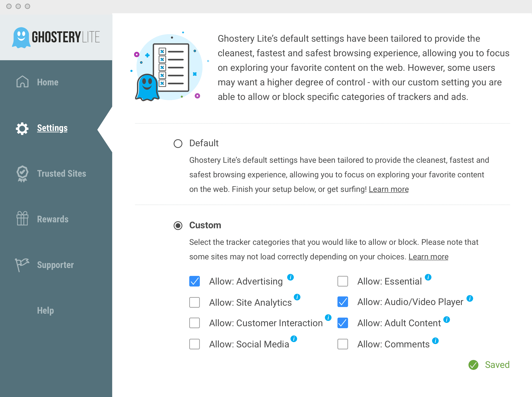Check the Allow: Social Media option

tap(194, 344)
